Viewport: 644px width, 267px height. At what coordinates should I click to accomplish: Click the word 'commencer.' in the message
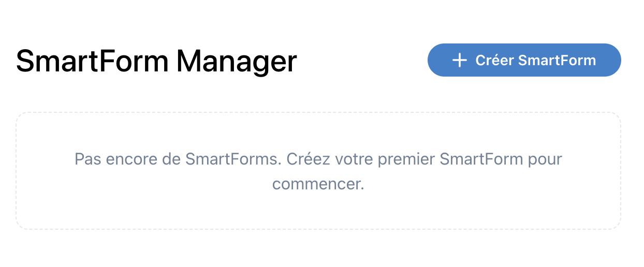318,184
